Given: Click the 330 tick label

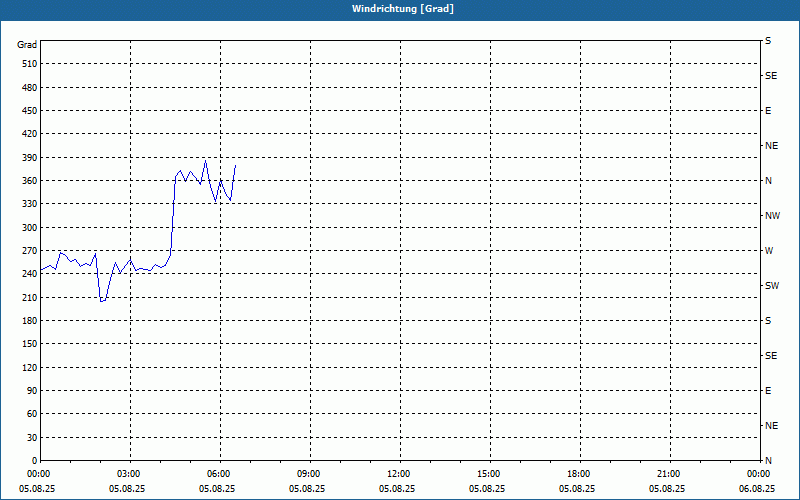Looking at the screenshot, I should (30, 204).
